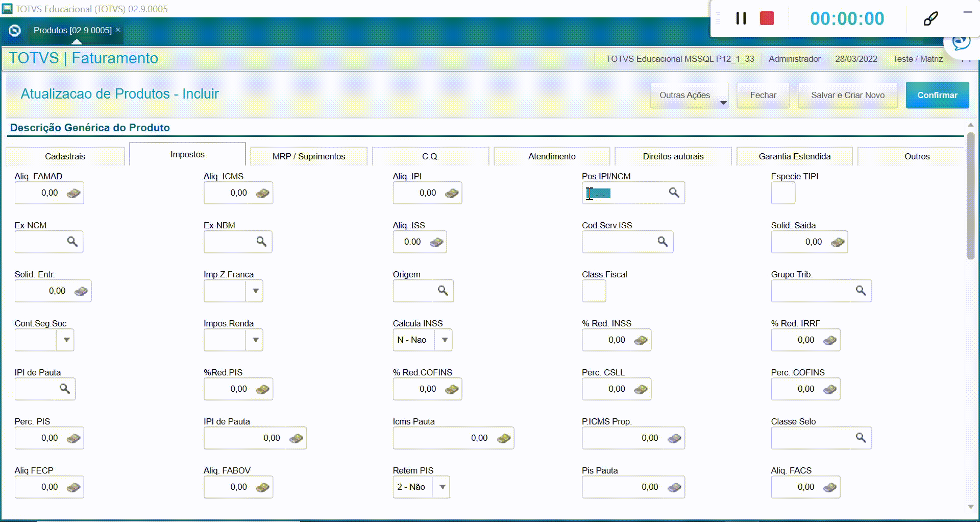Expand the Imp.Z.Franca dropdown
Screen dimensions: 980x522
point(256,291)
